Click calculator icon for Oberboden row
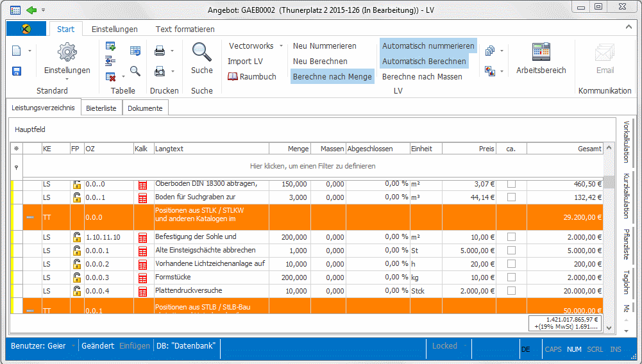The image size is (642, 364). [x=142, y=185]
